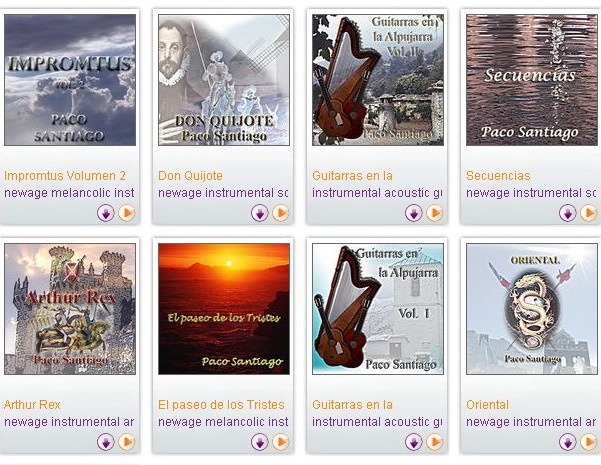
Task: Play the Secuencias album
Action: click(x=589, y=213)
